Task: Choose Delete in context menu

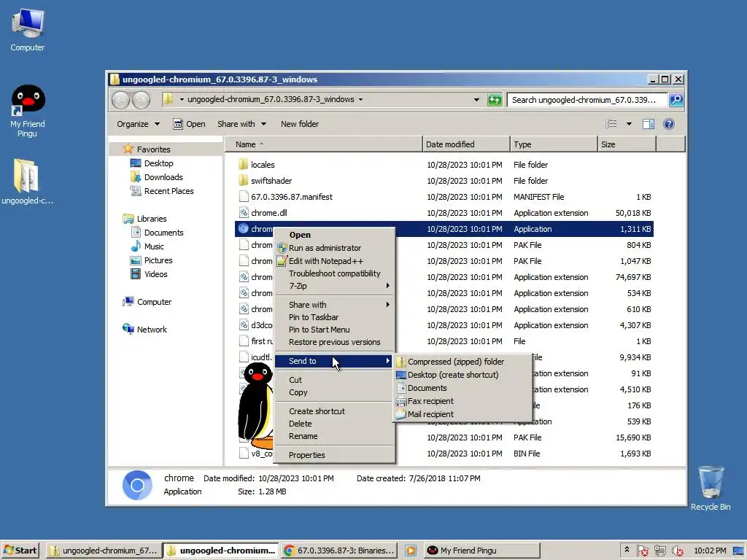Action: click(334, 424)
